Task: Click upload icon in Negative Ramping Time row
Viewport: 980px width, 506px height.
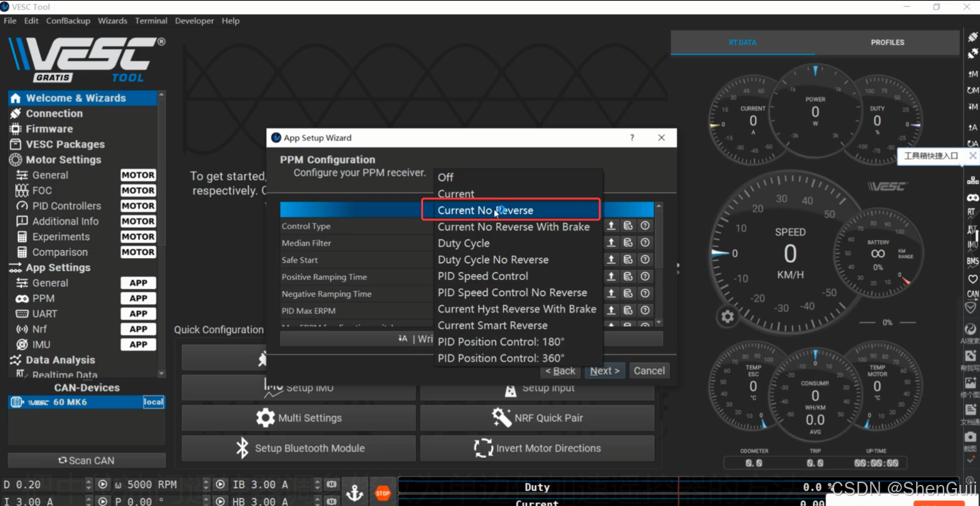Action: click(x=611, y=293)
